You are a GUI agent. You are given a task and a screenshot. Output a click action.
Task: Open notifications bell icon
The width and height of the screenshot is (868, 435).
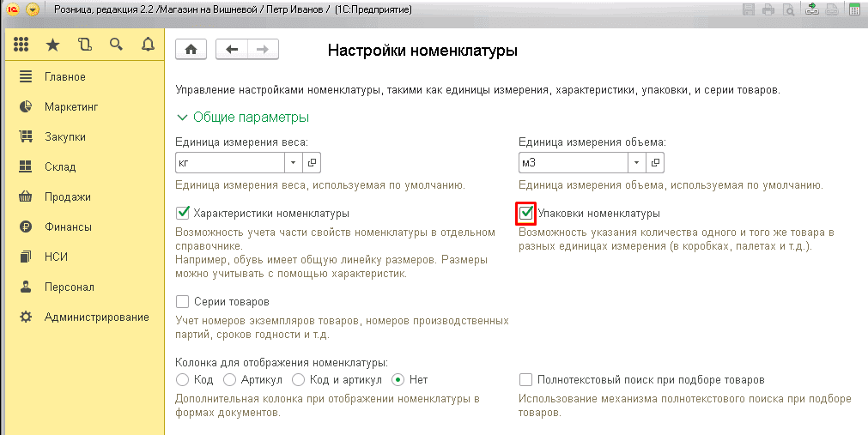click(148, 45)
